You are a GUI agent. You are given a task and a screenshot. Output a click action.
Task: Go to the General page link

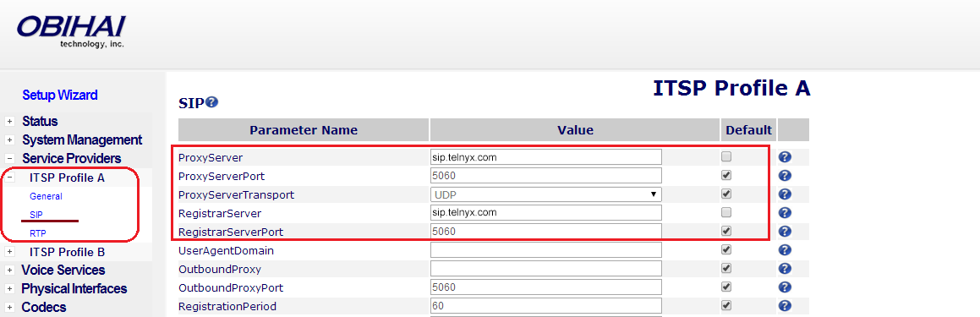point(46,196)
